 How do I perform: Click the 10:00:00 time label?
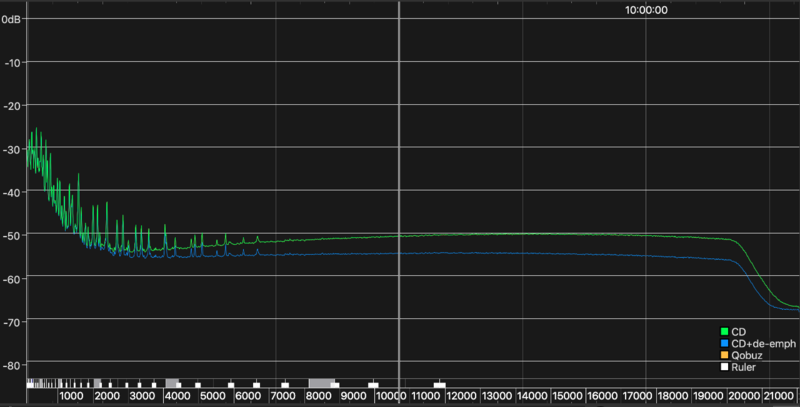(646, 10)
